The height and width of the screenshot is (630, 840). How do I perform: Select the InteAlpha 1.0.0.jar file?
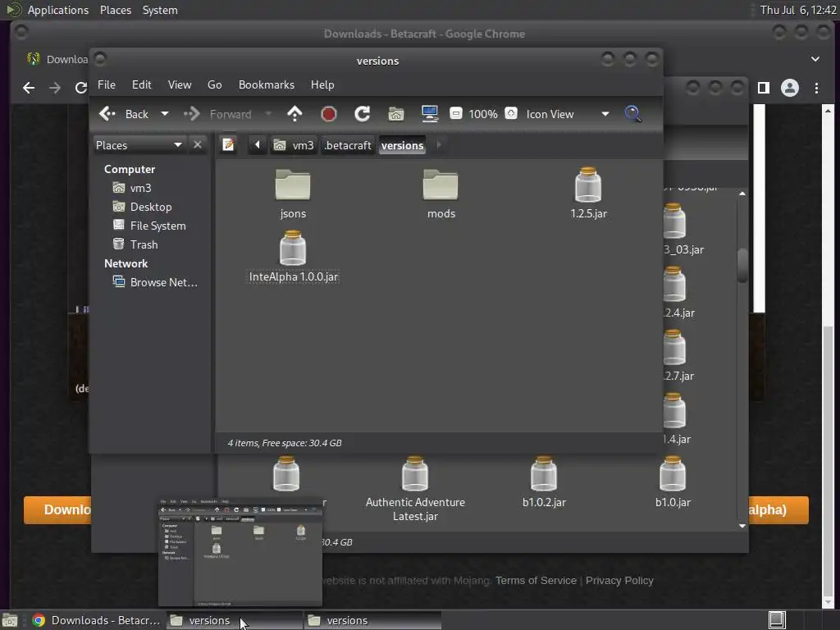[x=294, y=257]
